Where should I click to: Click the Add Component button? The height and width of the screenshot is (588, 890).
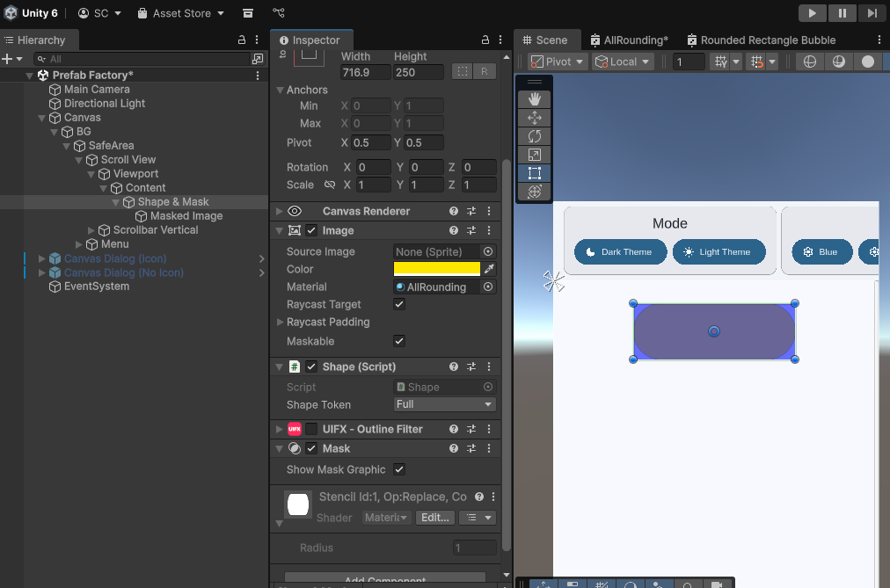(x=384, y=580)
